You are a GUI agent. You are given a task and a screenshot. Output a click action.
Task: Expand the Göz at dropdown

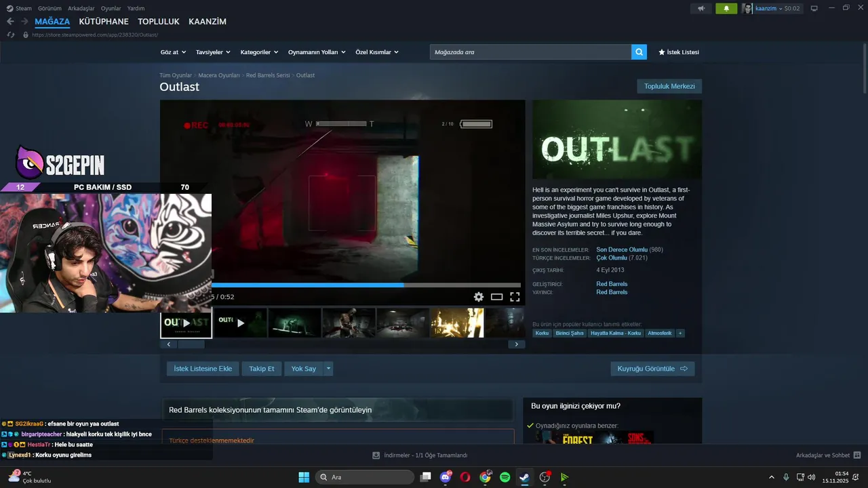point(173,52)
